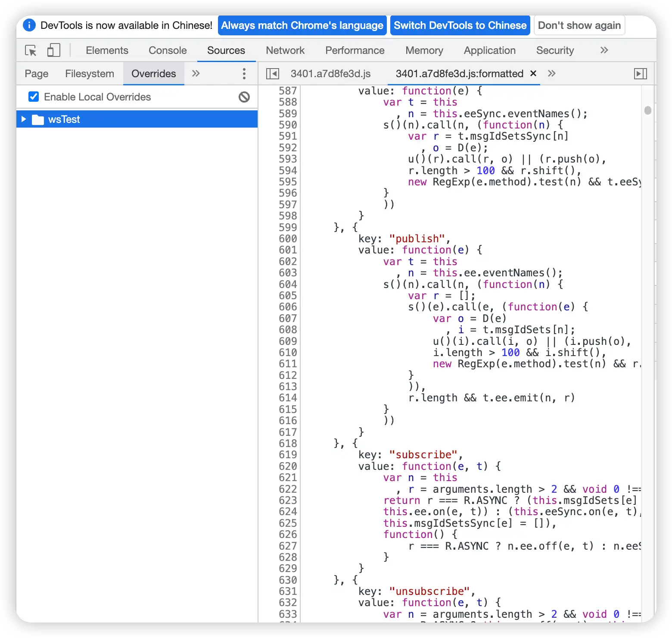
Task: Select the Overrides navigator tab
Action: pos(154,74)
